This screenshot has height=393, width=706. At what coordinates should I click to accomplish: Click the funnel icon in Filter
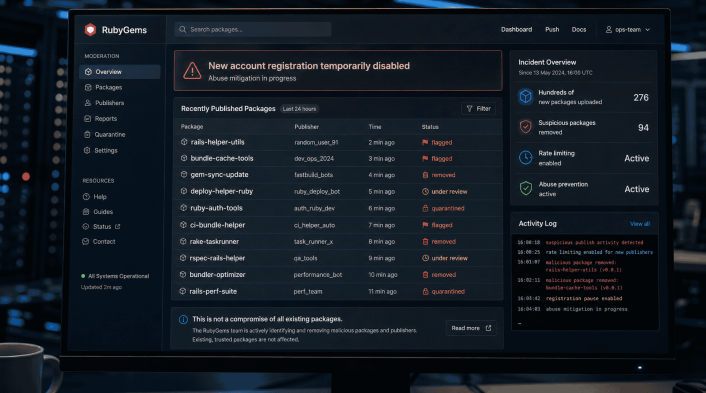(469, 108)
